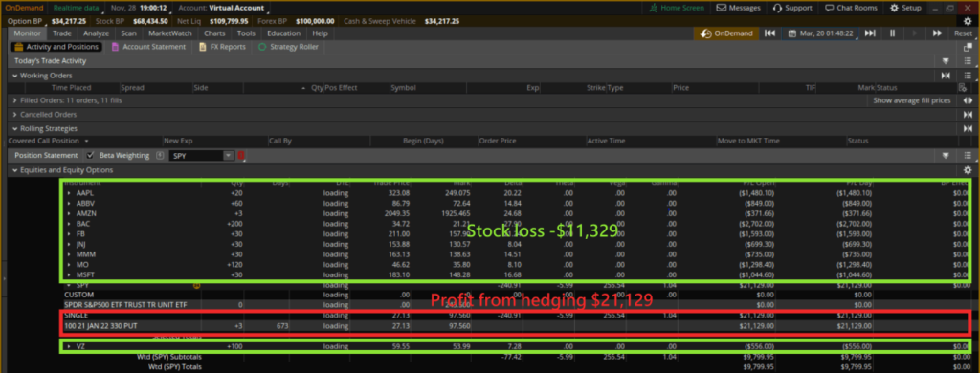Viewport: 980px width, 373px height.
Task: Expand Filled Orders: 11 orders section
Action: click(x=15, y=100)
